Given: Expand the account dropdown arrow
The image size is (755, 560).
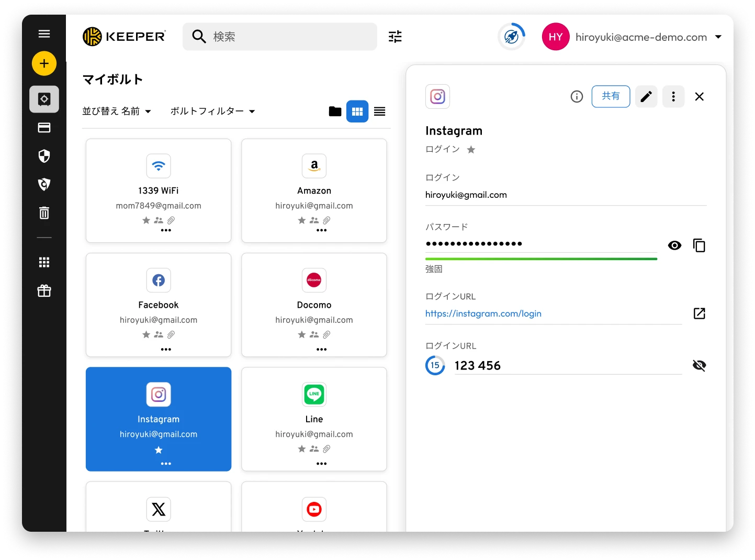Looking at the screenshot, I should tap(718, 37).
